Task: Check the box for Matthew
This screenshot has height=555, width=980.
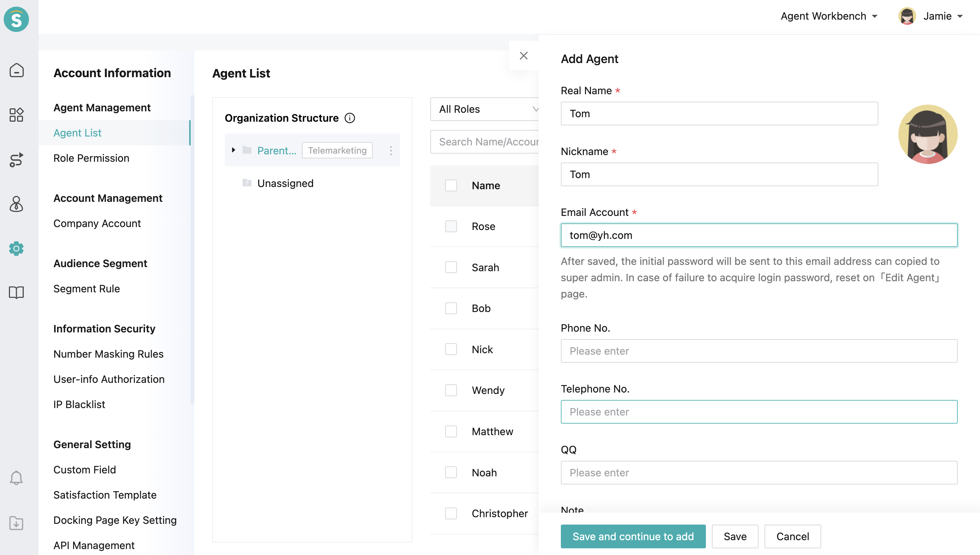Action: (451, 431)
